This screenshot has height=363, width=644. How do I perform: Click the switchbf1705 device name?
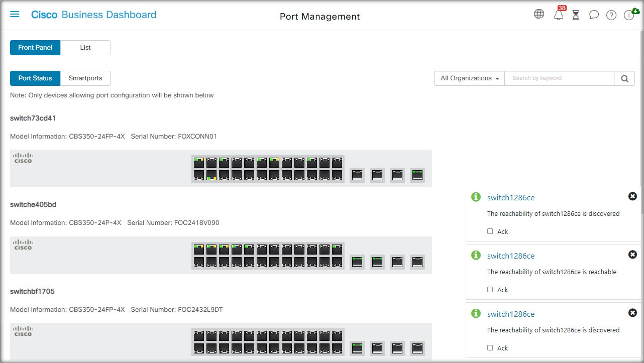point(32,292)
